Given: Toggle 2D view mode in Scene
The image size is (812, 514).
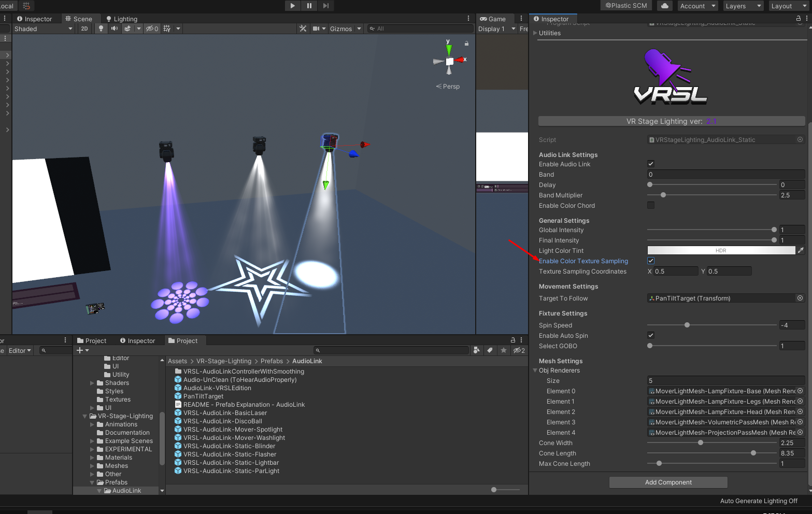Looking at the screenshot, I should click(x=84, y=28).
